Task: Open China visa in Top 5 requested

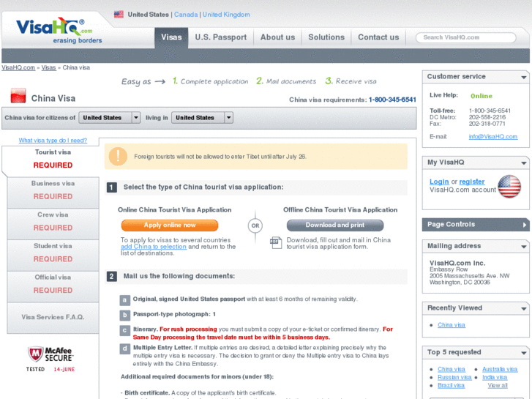Action: [452, 369]
